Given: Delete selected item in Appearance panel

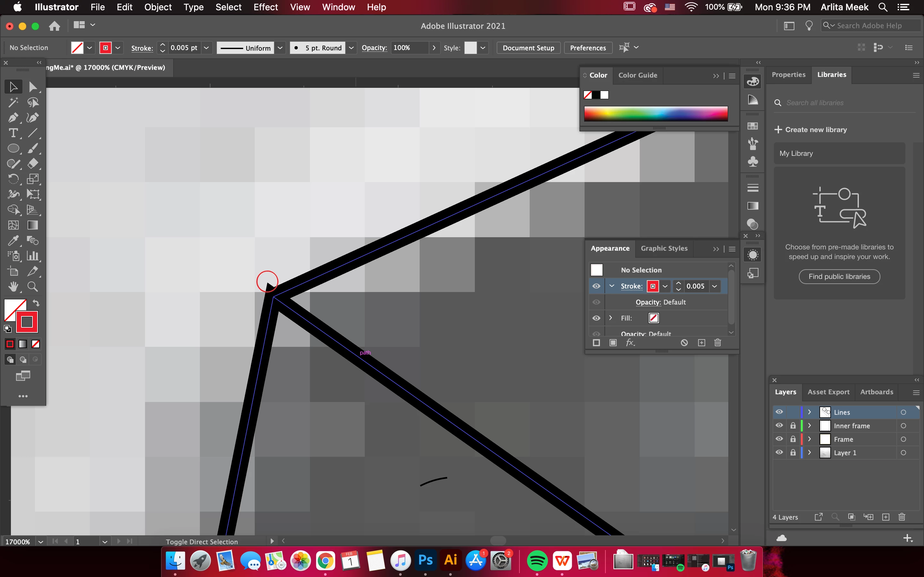Looking at the screenshot, I should 717,343.
